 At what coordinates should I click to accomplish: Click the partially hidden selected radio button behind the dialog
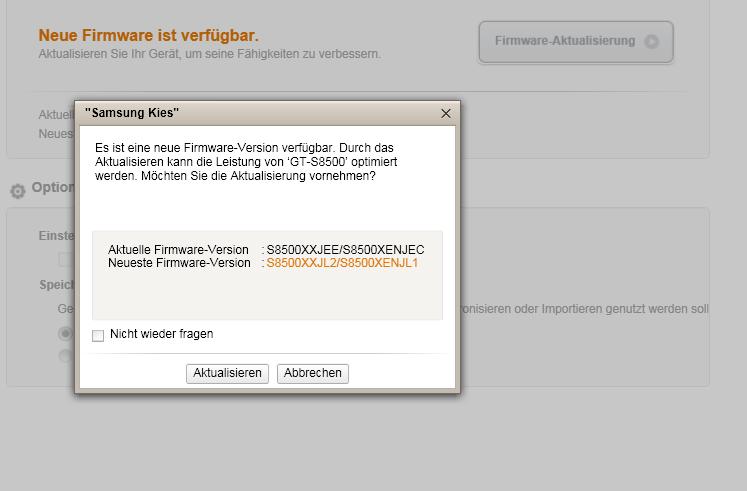(x=66, y=333)
